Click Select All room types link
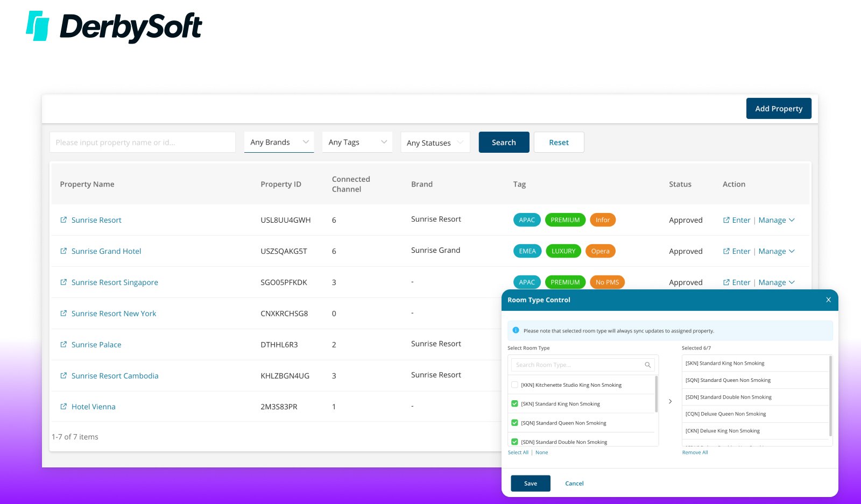Screen dimensions: 861x504 [x=518, y=452]
